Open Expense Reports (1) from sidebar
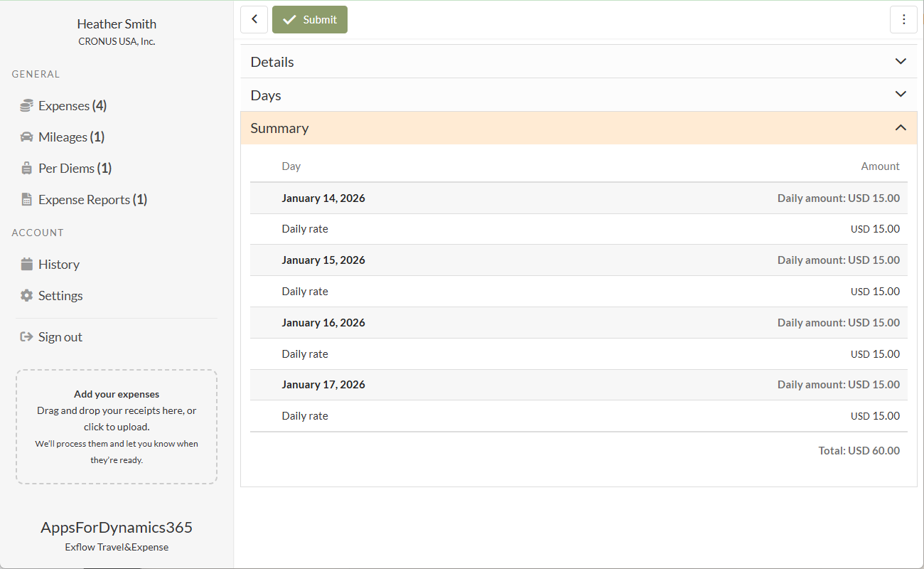The image size is (924, 569). pyautogui.click(x=92, y=200)
